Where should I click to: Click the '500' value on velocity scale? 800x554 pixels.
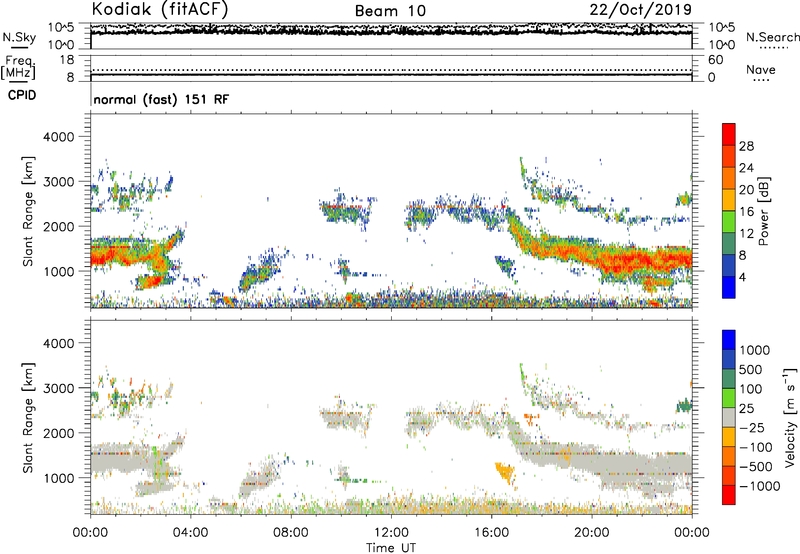[751, 370]
